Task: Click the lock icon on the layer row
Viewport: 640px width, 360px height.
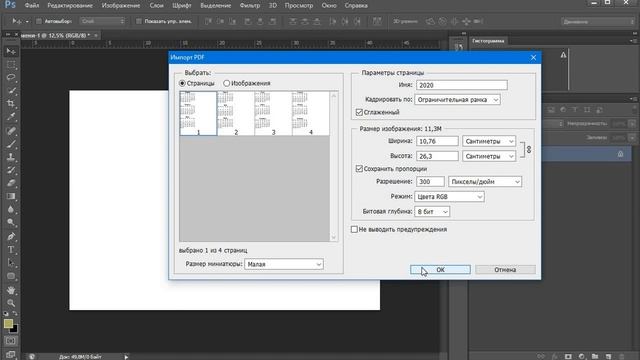Action: click(620, 154)
